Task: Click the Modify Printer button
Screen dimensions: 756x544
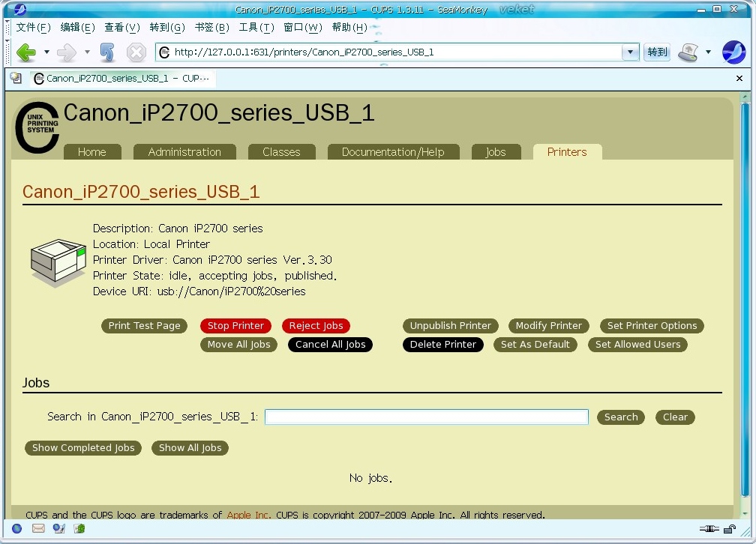Action: click(549, 326)
